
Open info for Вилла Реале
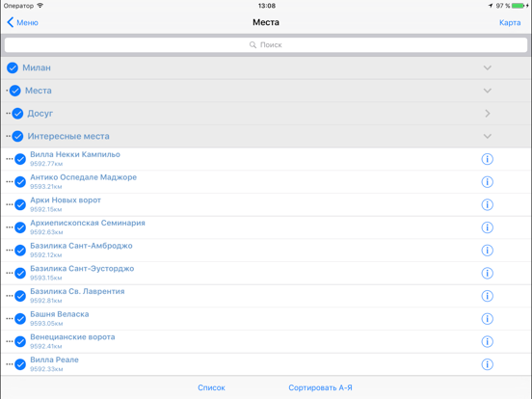pos(488,364)
